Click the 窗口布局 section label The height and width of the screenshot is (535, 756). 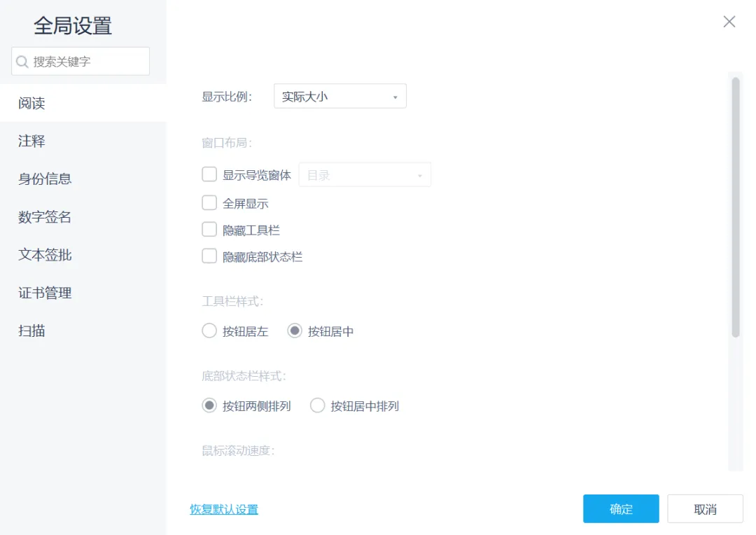[227, 143]
